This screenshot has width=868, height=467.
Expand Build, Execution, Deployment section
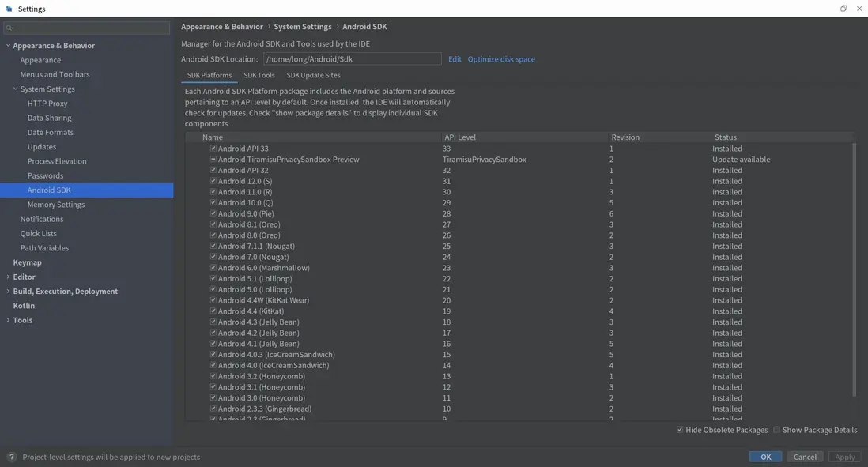click(x=8, y=292)
